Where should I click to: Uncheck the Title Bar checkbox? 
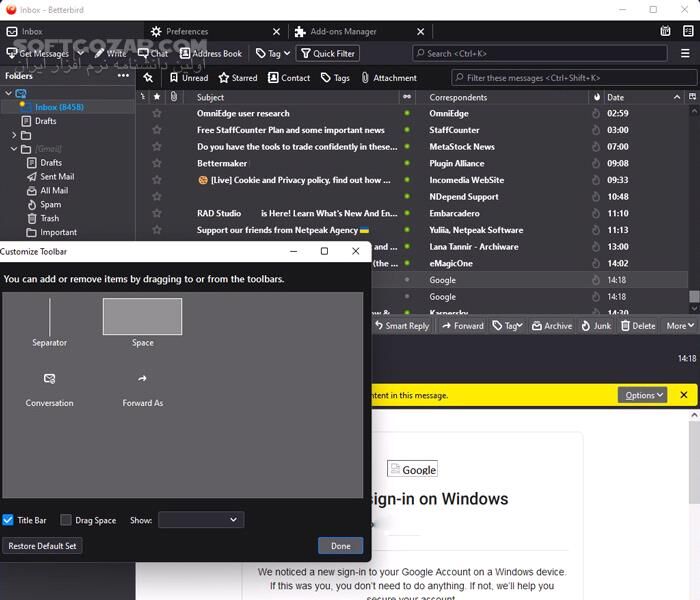pos(8,520)
